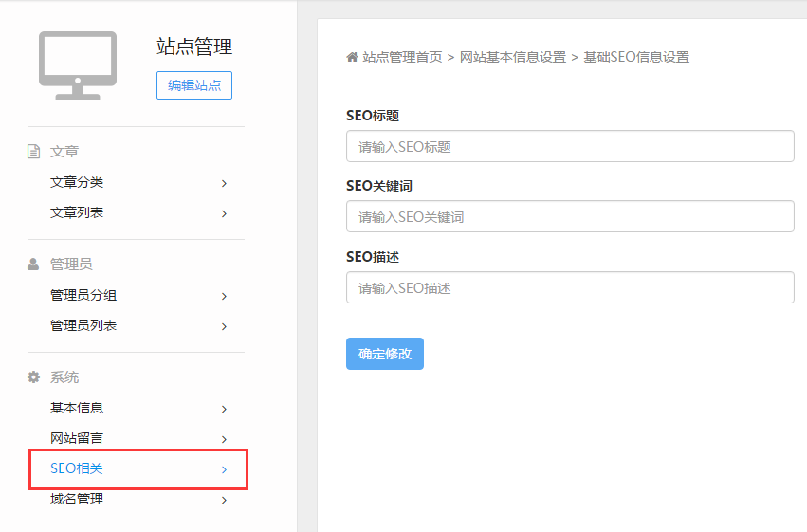Expand the 文章分类 chevron arrow

[x=224, y=183]
